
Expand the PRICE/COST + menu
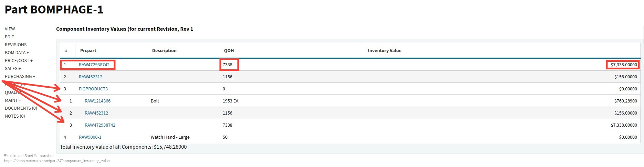[x=19, y=61]
